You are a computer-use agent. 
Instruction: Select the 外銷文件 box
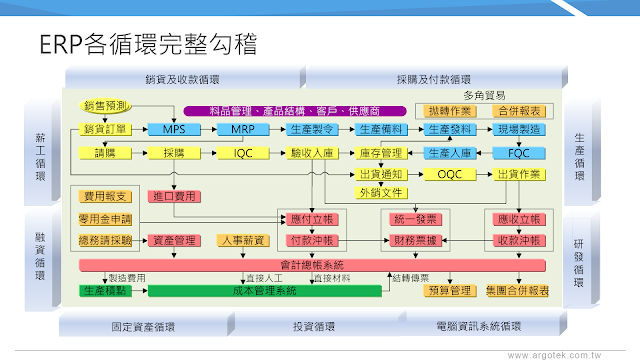click(x=381, y=193)
